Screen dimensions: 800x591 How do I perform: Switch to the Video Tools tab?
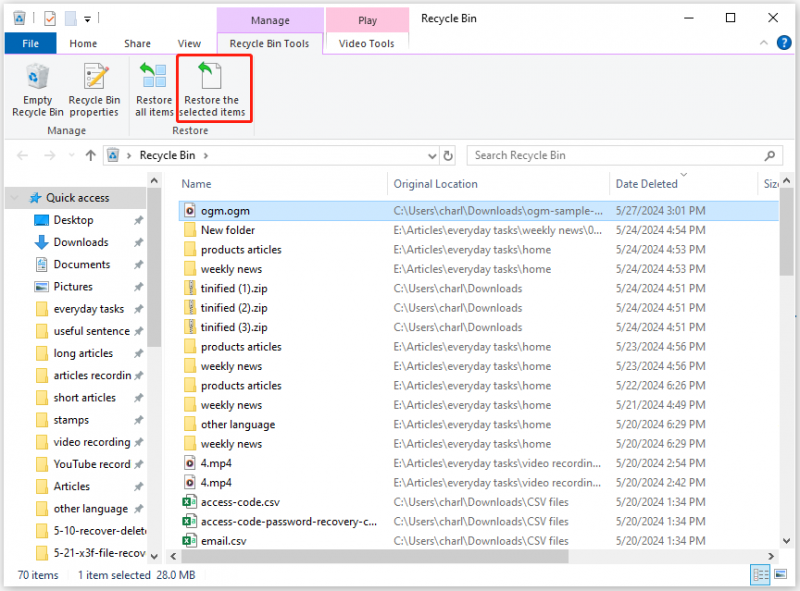[366, 43]
